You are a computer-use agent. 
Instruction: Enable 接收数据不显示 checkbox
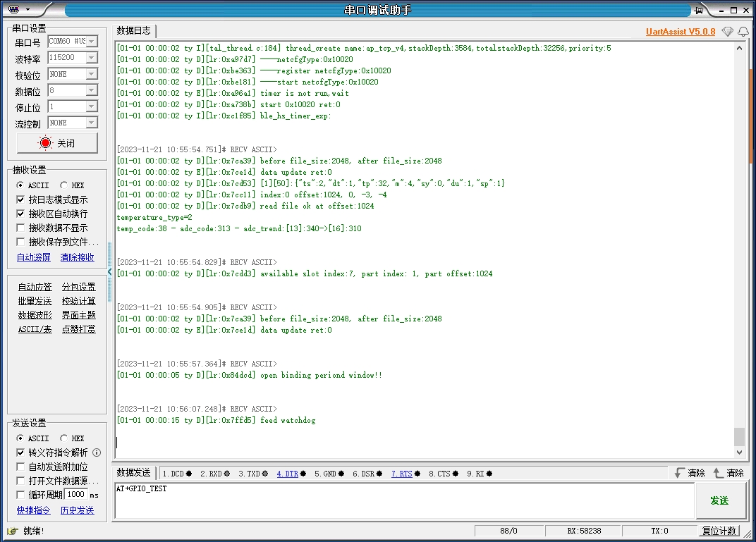tap(20, 228)
